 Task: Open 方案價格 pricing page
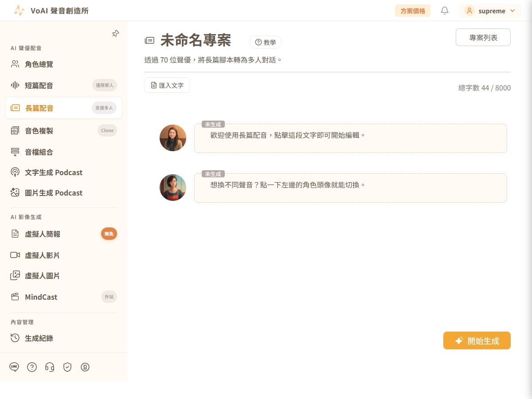[413, 11]
